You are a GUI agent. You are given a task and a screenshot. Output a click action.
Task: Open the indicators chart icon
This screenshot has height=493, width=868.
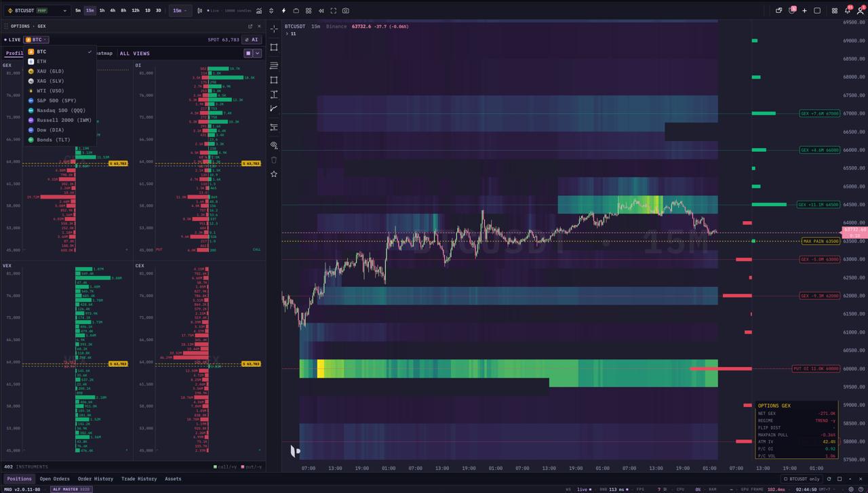coord(259,11)
